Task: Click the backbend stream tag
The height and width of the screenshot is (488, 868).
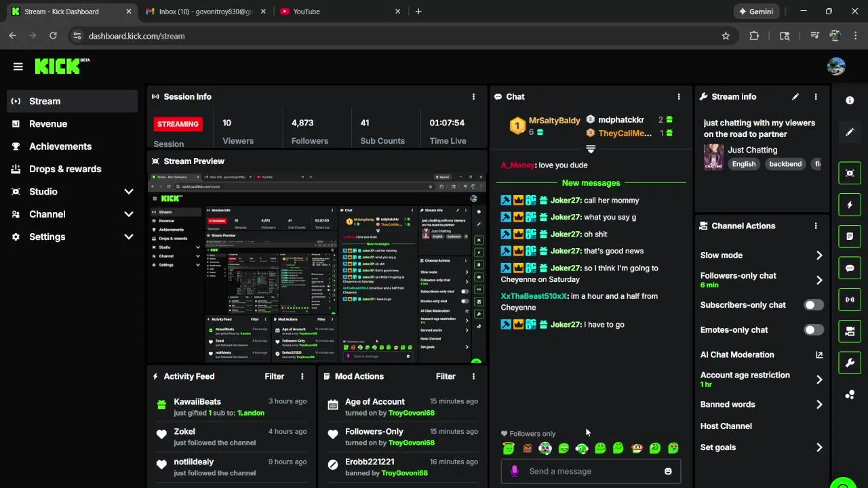Action: point(785,164)
